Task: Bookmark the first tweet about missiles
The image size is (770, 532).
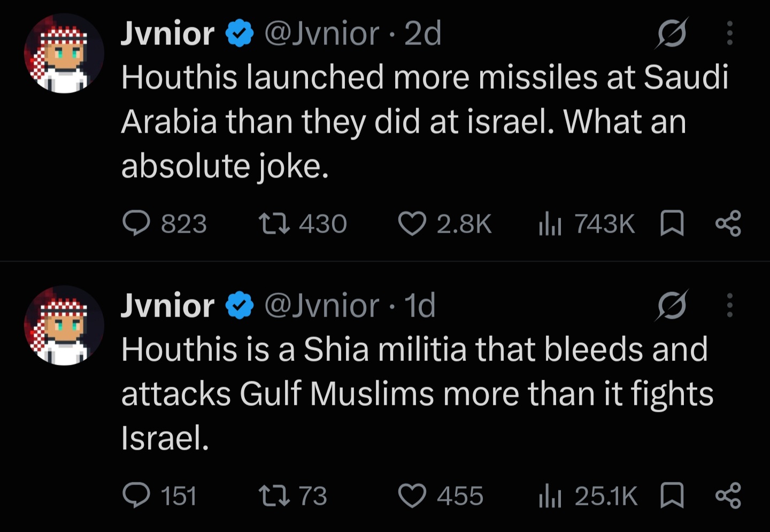Action: (672, 223)
